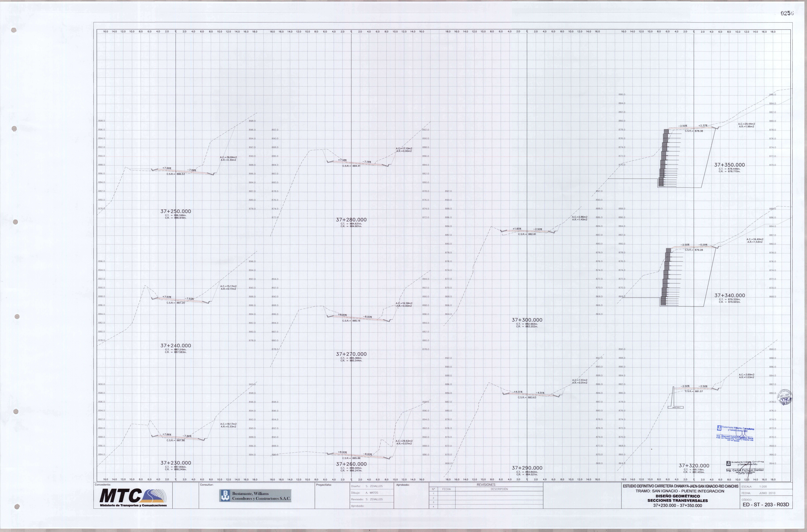Click the Concedente: label
Image resolution: width=807 pixels, height=532 pixels.
pos(103,485)
